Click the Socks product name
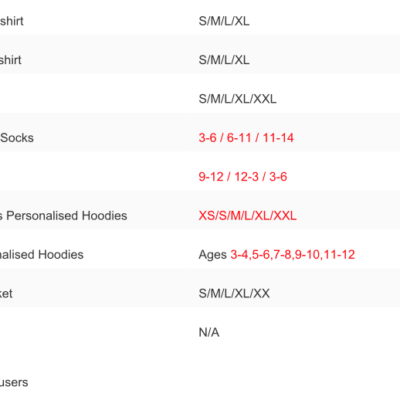 point(17,138)
